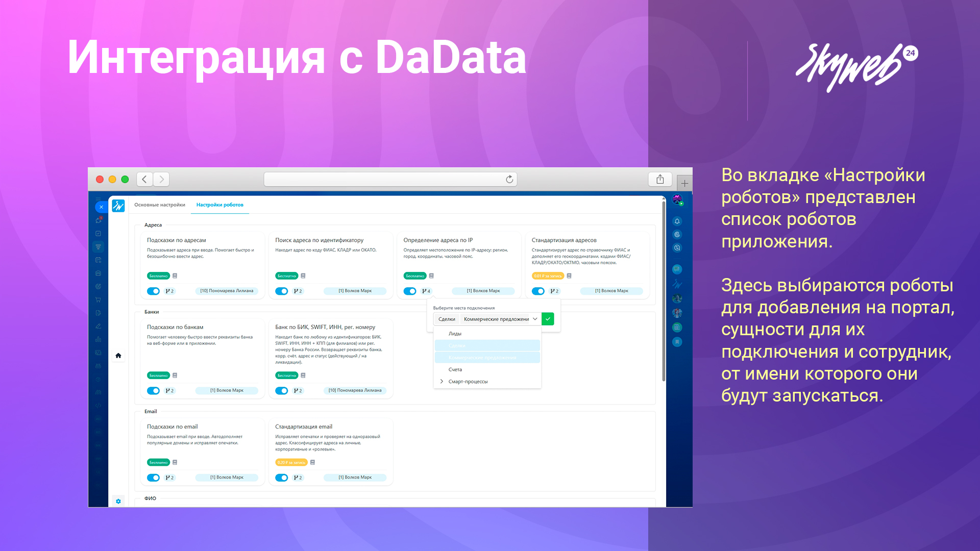Click Пономарева Лилиана employee on Подсказки по адресам
Viewport: 980px width, 551px height.
tap(227, 291)
